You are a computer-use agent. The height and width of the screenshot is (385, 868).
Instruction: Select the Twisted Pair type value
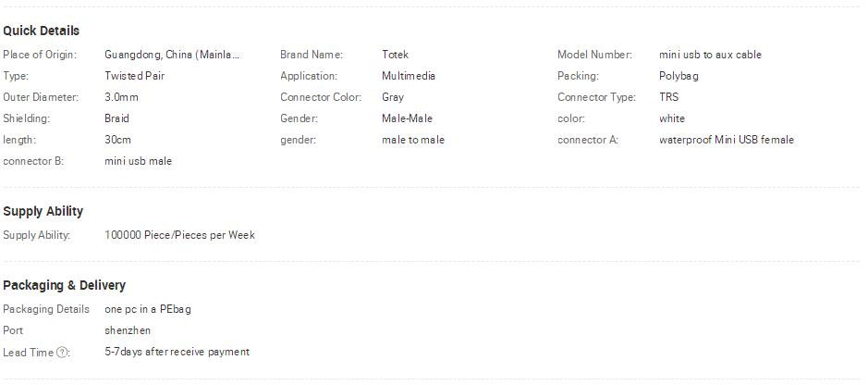135,76
